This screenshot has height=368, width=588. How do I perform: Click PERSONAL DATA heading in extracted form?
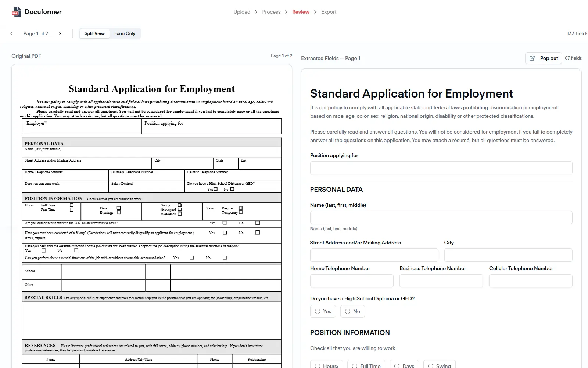[336, 190]
